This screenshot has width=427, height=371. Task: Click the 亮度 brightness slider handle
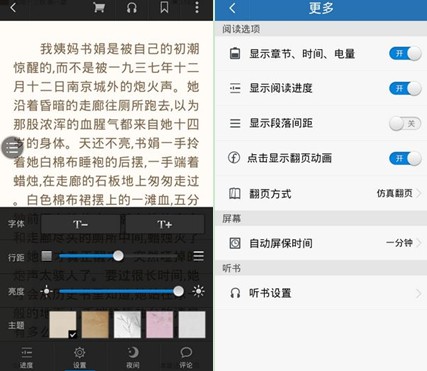click(x=178, y=291)
